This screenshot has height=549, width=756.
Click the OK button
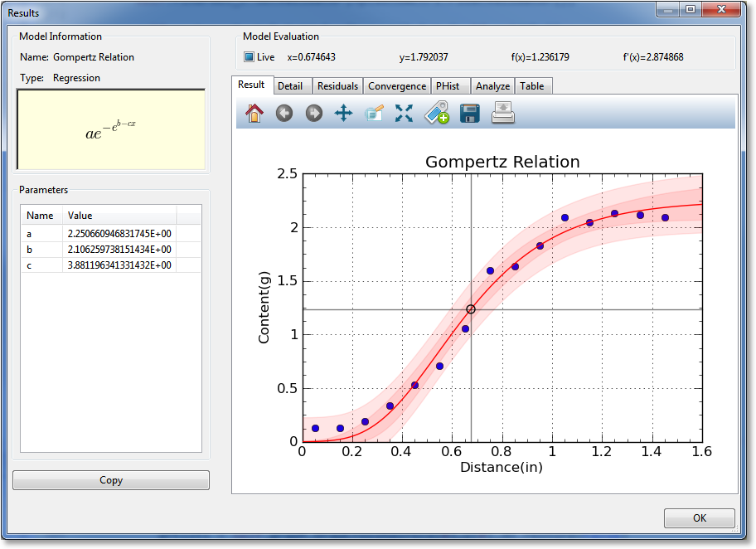pos(699,518)
